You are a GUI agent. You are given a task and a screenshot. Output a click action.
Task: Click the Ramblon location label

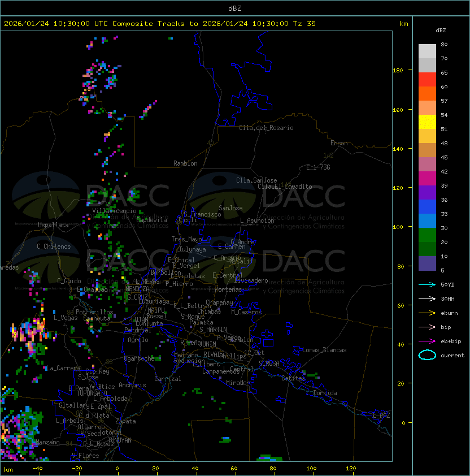coord(185,163)
